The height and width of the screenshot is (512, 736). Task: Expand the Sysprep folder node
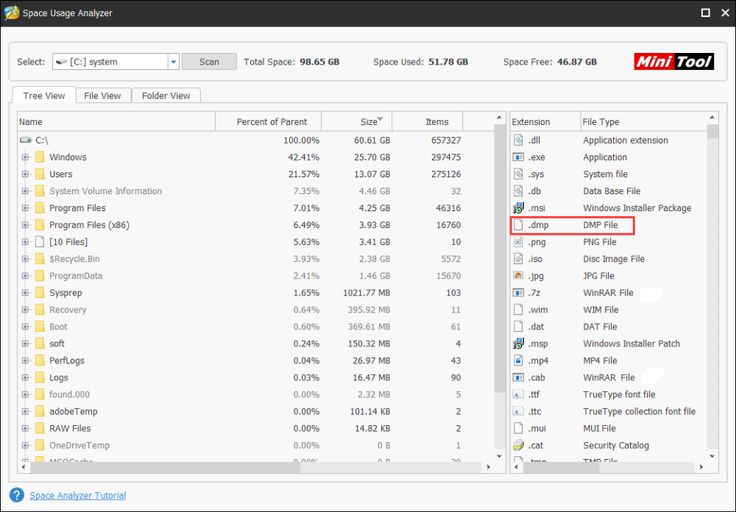coord(25,292)
